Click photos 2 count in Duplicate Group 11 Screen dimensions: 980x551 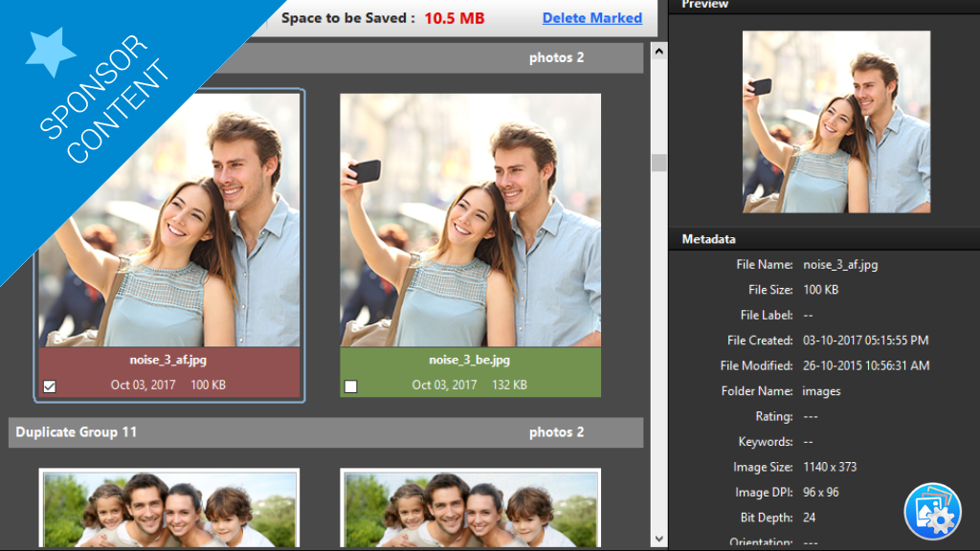point(556,432)
